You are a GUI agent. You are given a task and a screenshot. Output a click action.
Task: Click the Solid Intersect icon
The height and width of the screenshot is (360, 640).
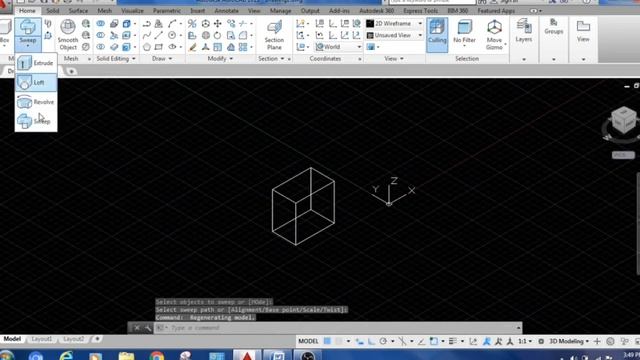coord(100,47)
